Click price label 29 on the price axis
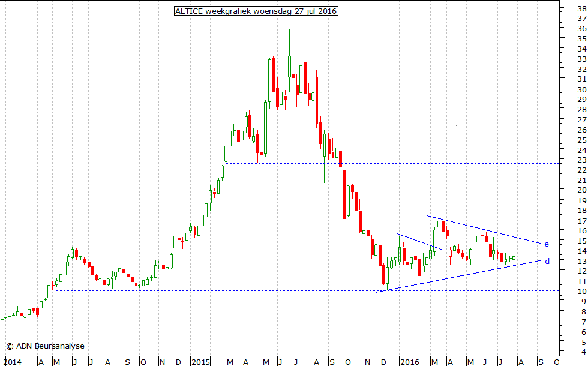The width and height of the screenshot is (588, 366). [582, 100]
